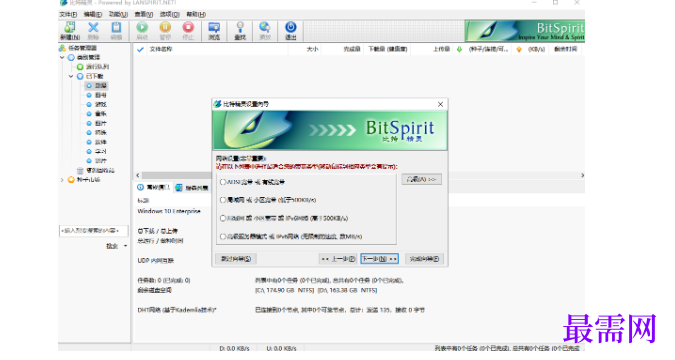The image size is (675, 360).
Task: Open the 帮助(H) menu
Action: pyautogui.click(x=196, y=14)
